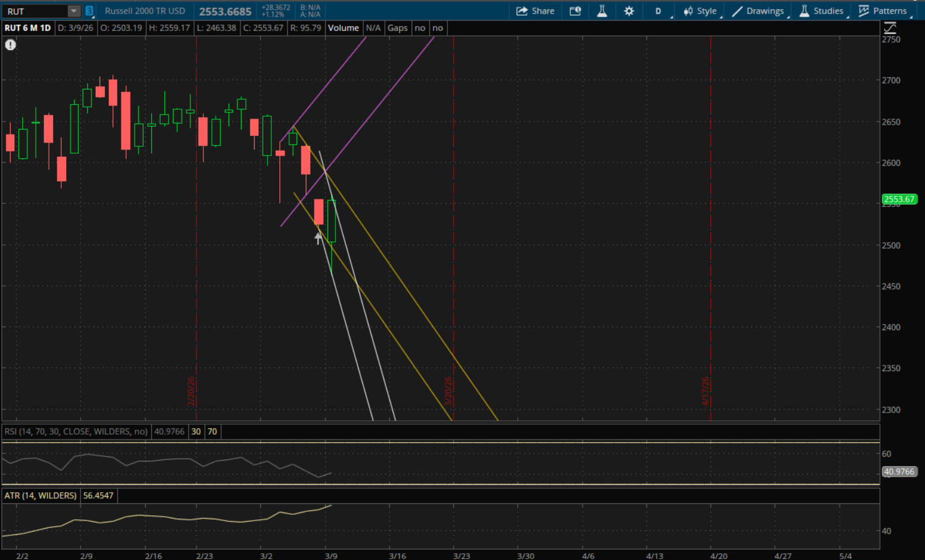Click the flask icon next to the gear
The width and height of the screenshot is (925, 560).
click(602, 11)
